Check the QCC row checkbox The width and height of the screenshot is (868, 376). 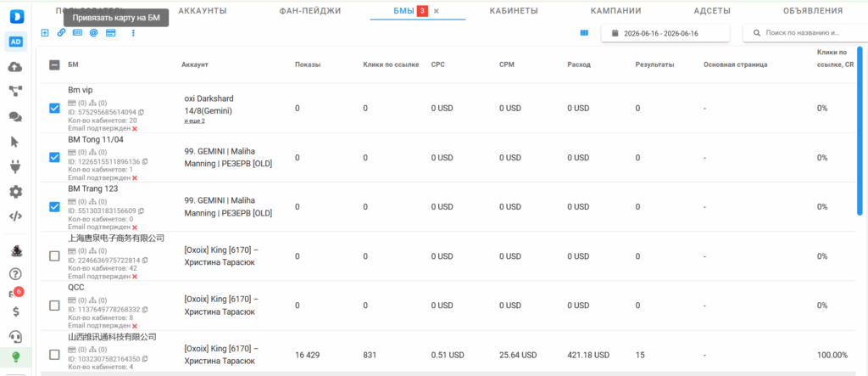pyautogui.click(x=54, y=306)
